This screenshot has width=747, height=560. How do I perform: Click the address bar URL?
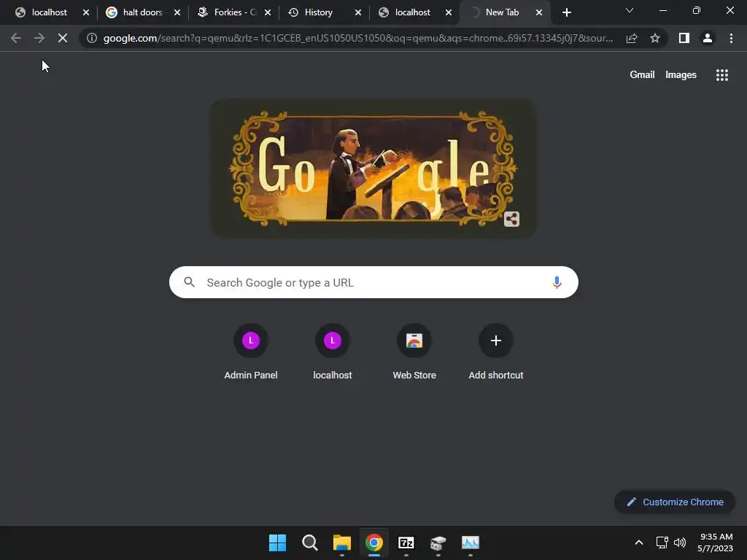tap(358, 38)
